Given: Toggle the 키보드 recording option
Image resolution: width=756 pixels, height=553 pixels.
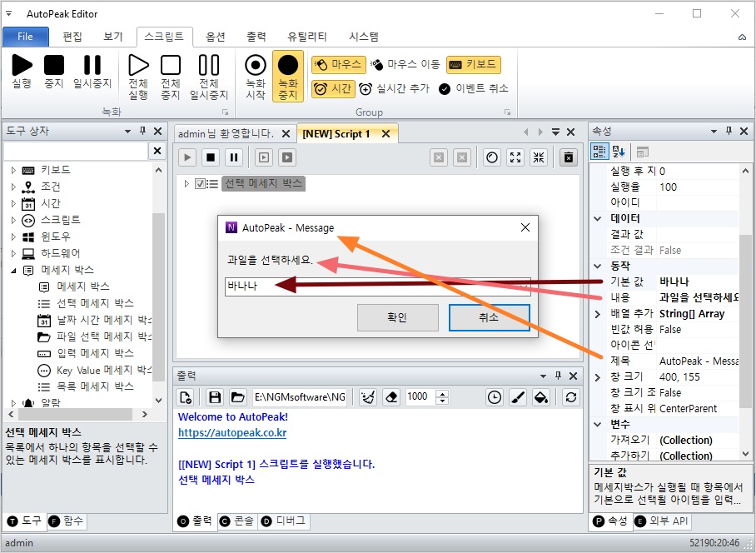Looking at the screenshot, I should point(474,64).
